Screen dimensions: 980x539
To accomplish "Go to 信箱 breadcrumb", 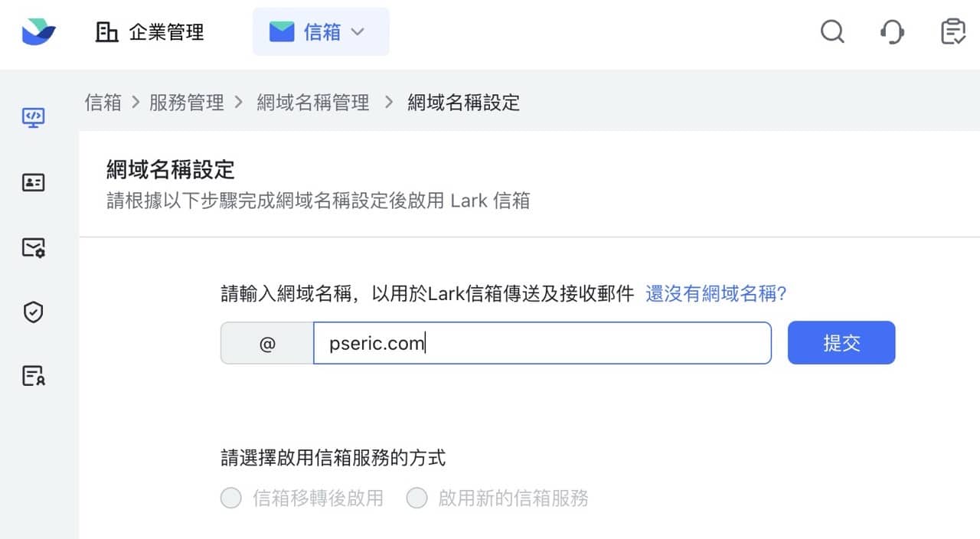I will (103, 103).
